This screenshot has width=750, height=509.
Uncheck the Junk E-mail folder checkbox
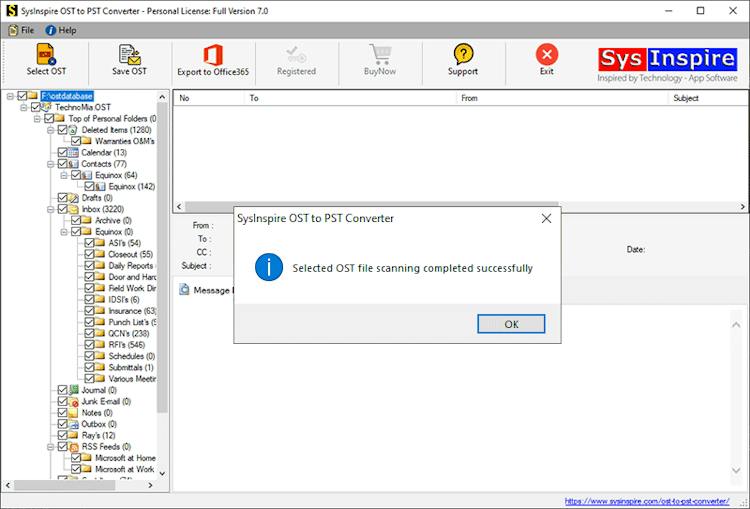coord(62,401)
